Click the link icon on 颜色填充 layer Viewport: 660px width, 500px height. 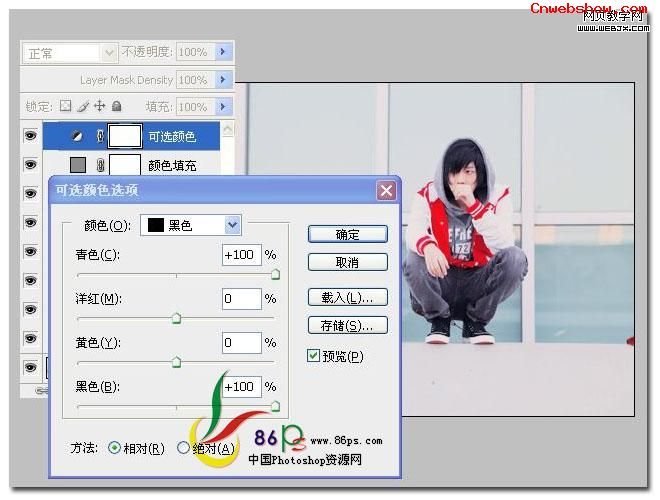click(100, 165)
